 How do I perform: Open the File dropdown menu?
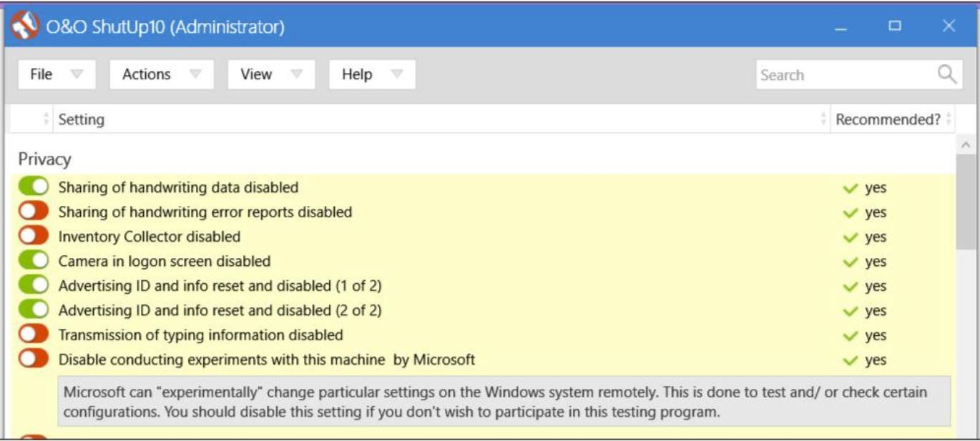tap(57, 74)
